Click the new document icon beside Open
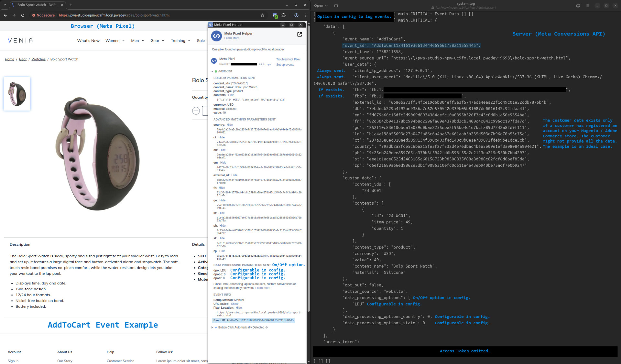This screenshot has height=364, width=621. (x=336, y=5)
